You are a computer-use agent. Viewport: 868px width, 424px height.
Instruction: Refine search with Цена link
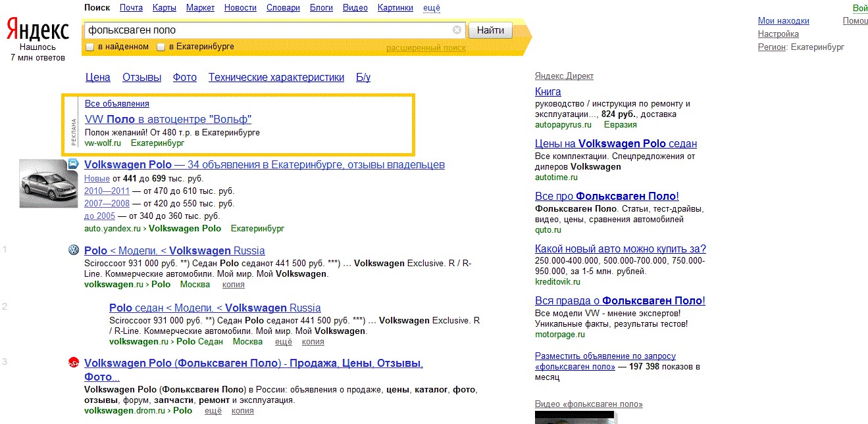pos(98,78)
